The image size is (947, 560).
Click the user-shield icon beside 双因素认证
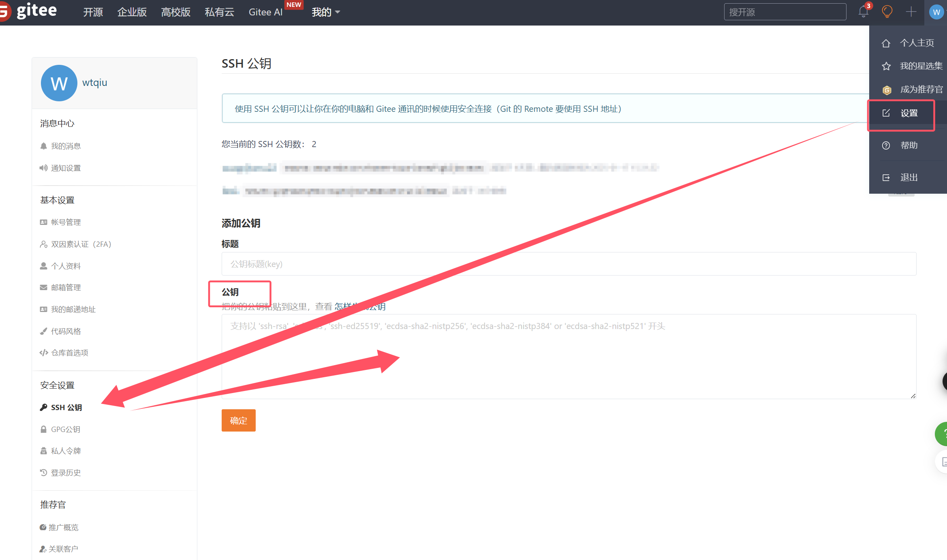pos(44,244)
